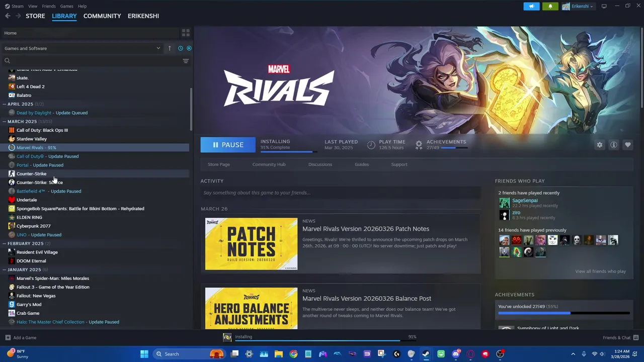Click the blue announcements megaphone icon
This screenshot has width=644, height=362.
tap(531, 6)
